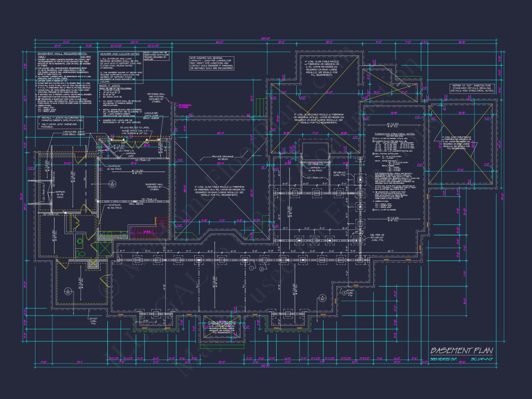Image resolution: width=532 pixels, height=399 pixels.
Task: Select the Basement Wall Requirements heading
Action: pyautogui.click(x=62, y=53)
